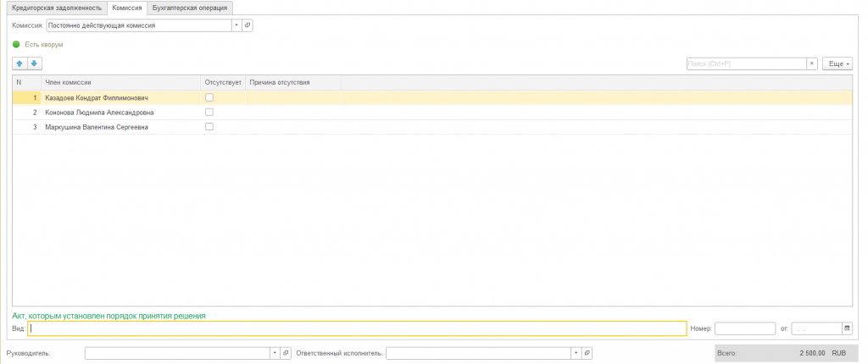Click the total amount 2 500,00
The image size is (868, 364).
(x=812, y=352)
